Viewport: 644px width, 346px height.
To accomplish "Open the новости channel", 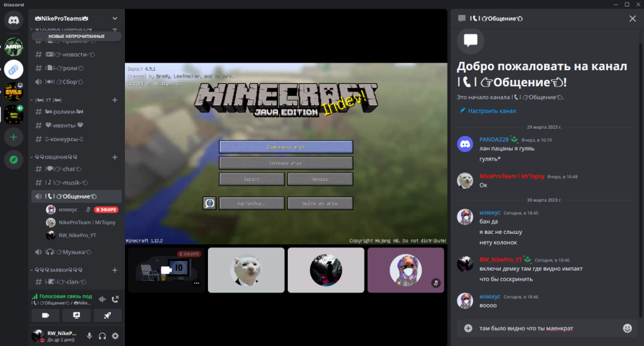I will click(x=77, y=54).
